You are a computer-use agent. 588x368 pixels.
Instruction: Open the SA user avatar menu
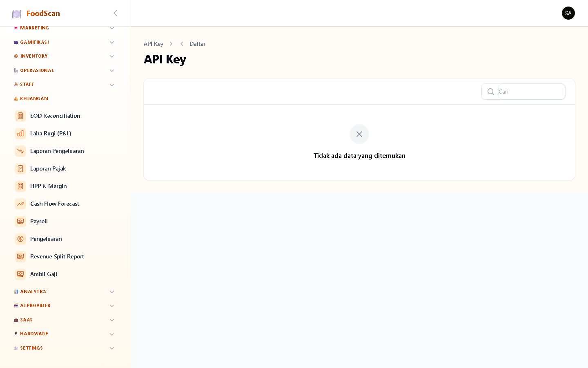pos(568,13)
